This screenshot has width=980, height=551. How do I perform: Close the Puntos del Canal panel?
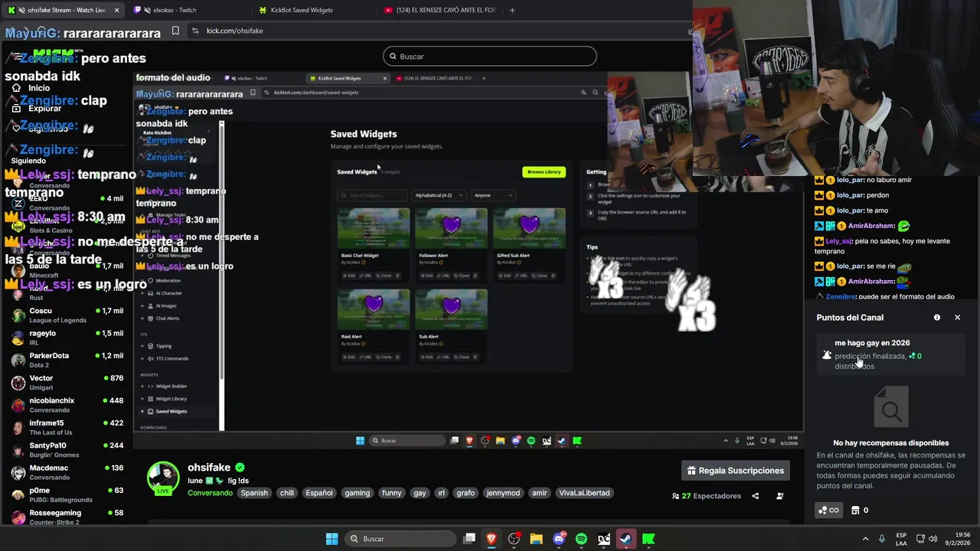point(957,318)
